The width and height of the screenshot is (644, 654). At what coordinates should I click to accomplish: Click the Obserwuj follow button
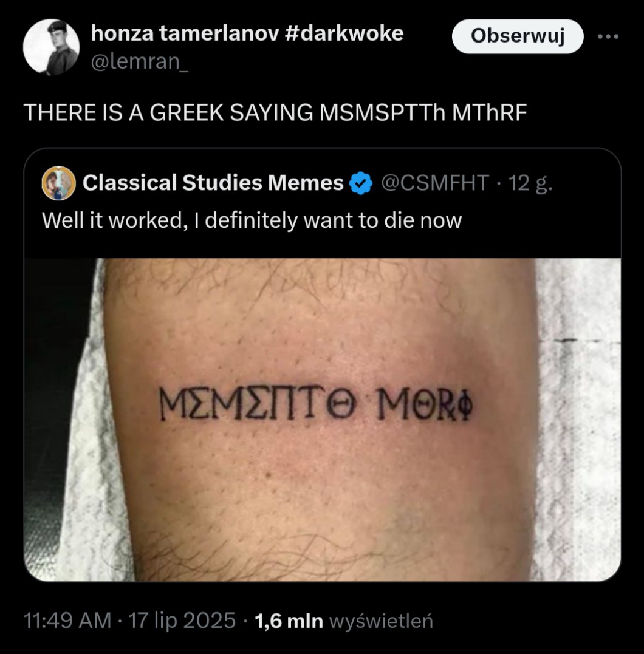(x=518, y=36)
